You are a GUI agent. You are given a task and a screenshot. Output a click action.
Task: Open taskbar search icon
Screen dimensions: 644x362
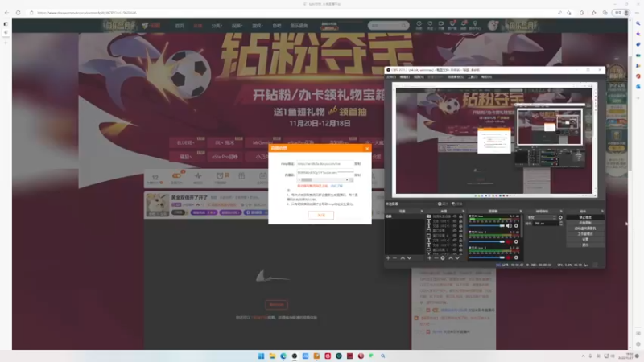[x=383, y=356]
